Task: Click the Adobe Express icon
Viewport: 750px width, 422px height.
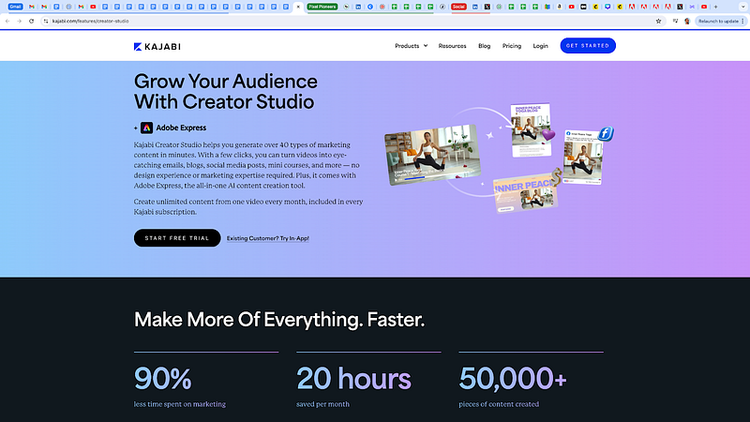Action: (x=147, y=128)
